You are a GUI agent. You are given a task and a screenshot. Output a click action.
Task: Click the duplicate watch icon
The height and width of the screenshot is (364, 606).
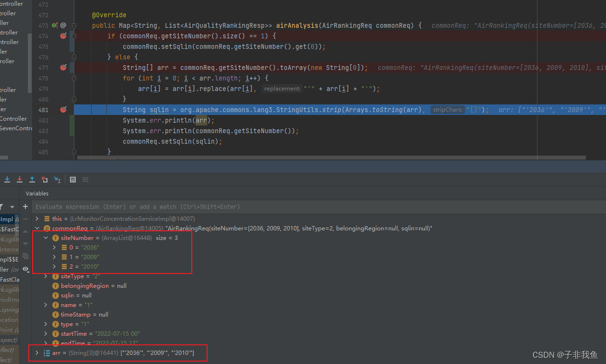coord(26,256)
